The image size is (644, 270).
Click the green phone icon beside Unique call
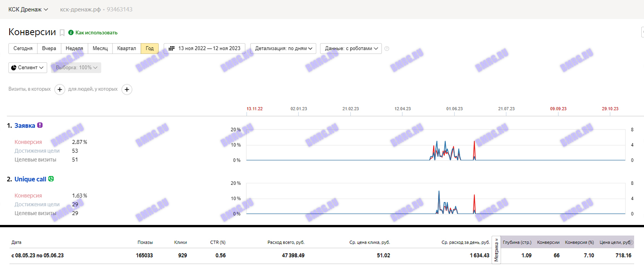(51, 179)
